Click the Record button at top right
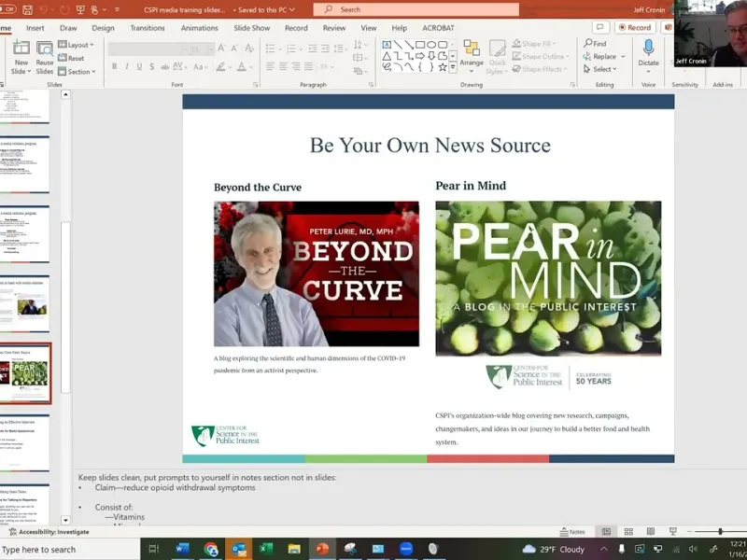747x560 pixels. click(x=635, y=28)
